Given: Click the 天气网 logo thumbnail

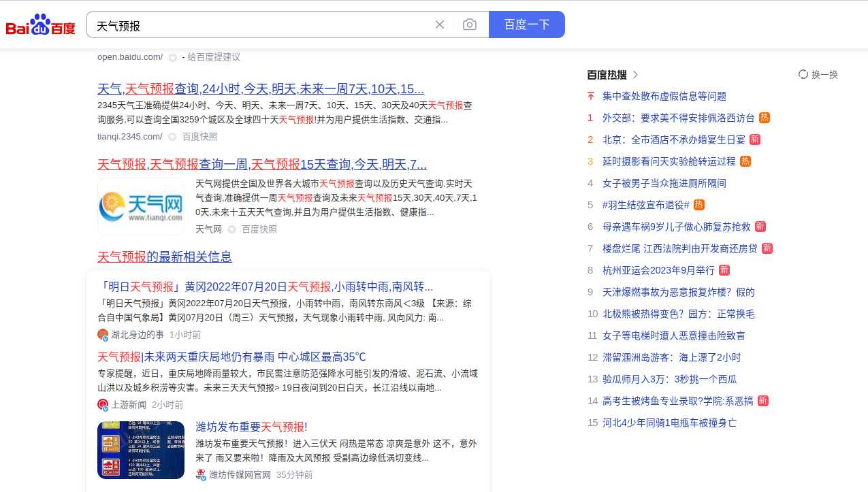Looking at the screenshot, I should 141,207.
